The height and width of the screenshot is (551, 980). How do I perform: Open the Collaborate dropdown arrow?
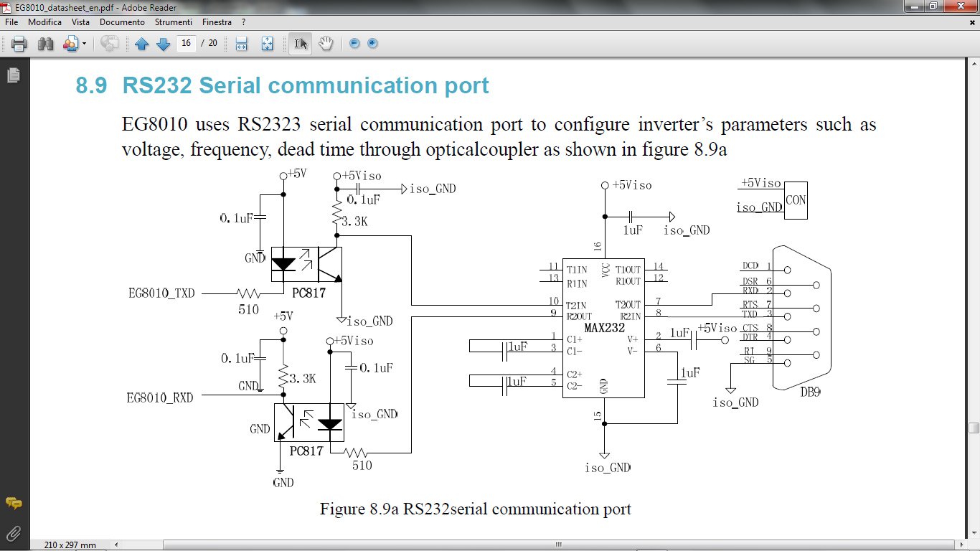point(84,44)
